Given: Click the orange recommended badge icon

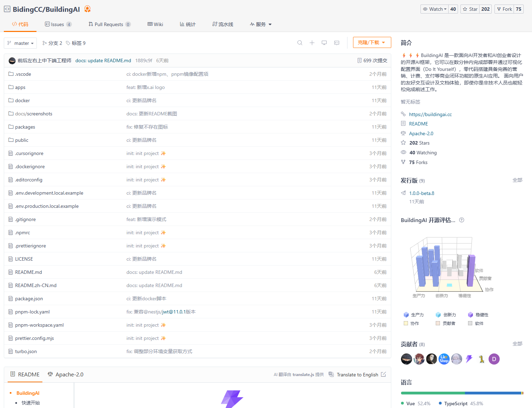Looking at the screenshot, I should point(88,9).
